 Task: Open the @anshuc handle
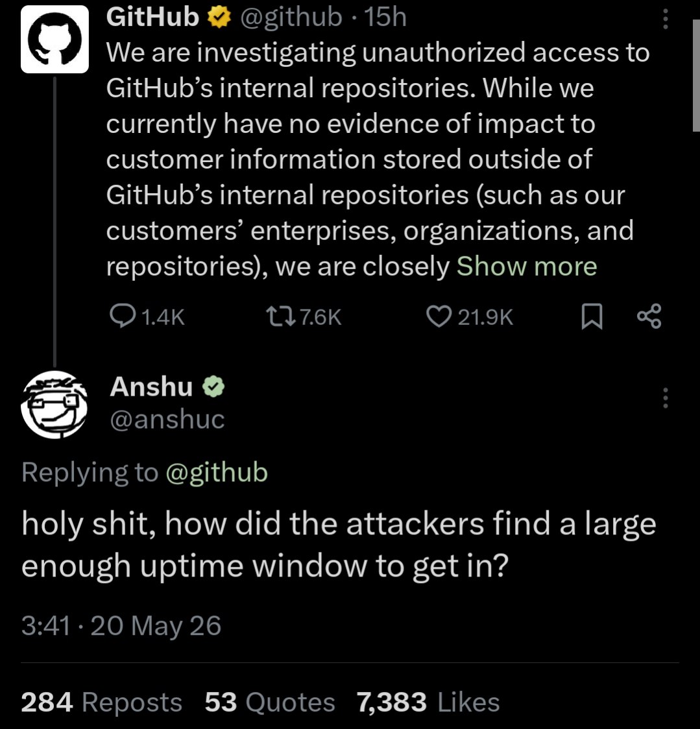[x=167, y=420]
